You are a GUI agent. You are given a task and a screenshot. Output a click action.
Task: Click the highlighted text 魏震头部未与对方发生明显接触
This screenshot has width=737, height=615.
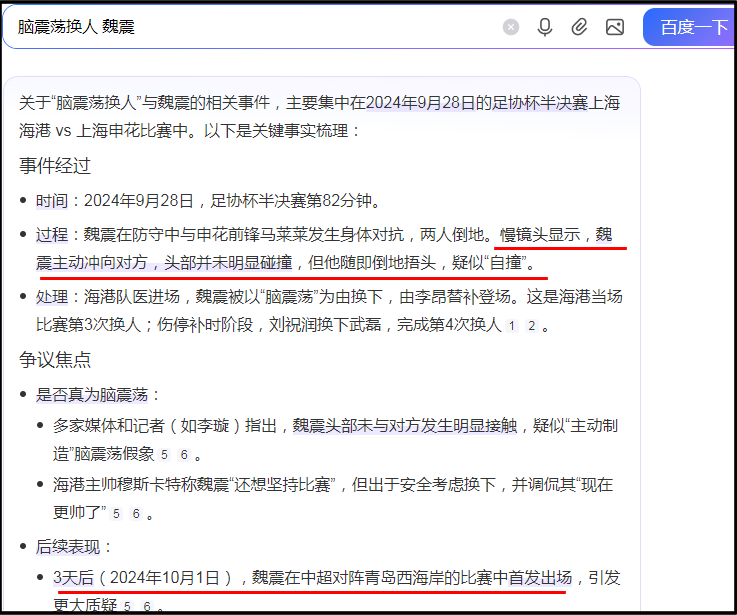pyautogui.click(x=405, y=426)
